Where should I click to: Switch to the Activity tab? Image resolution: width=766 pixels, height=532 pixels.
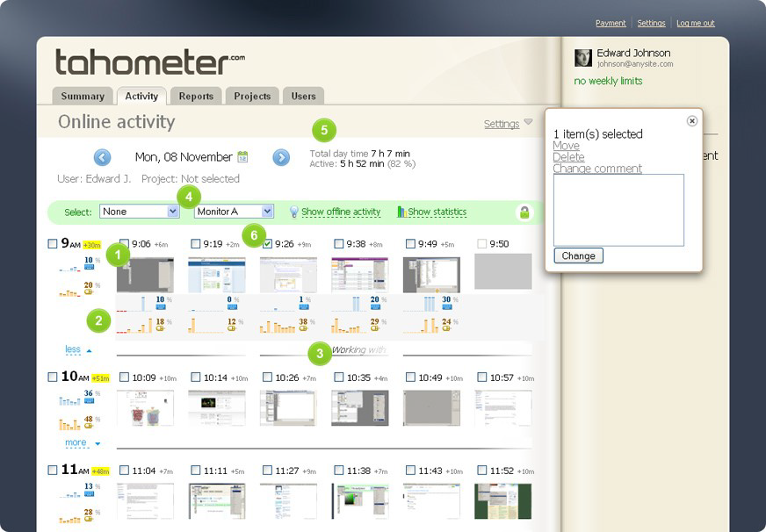point(141,97)
